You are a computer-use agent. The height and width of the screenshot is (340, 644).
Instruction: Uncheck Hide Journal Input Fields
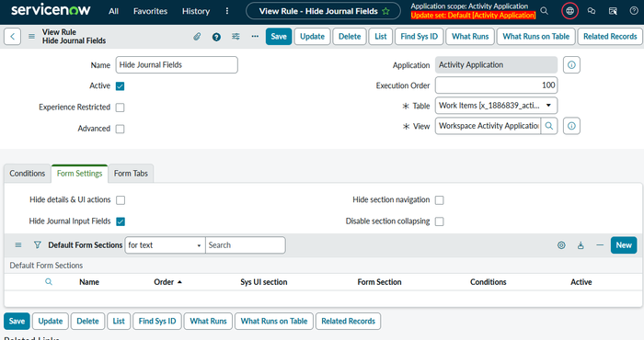coord(121,221)
